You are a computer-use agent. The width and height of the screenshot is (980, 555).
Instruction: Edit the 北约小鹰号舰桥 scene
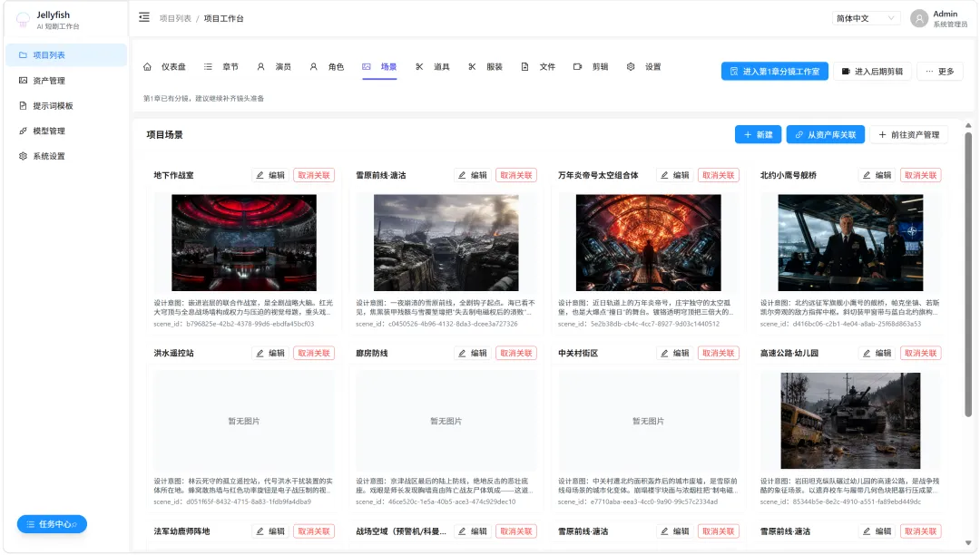click(877, 175)
